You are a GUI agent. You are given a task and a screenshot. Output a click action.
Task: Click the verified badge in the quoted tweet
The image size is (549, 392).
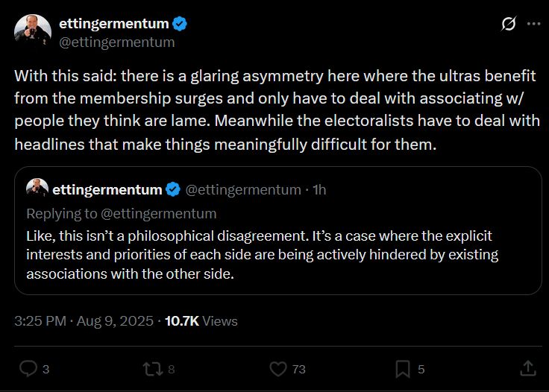click(173, 189)
